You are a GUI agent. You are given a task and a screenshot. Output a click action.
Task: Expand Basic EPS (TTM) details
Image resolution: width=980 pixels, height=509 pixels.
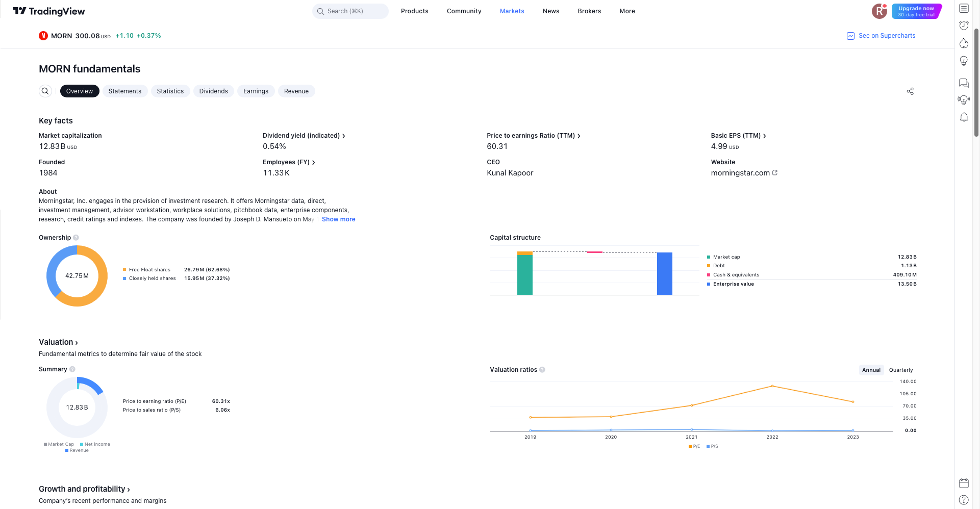click(739, 136)
